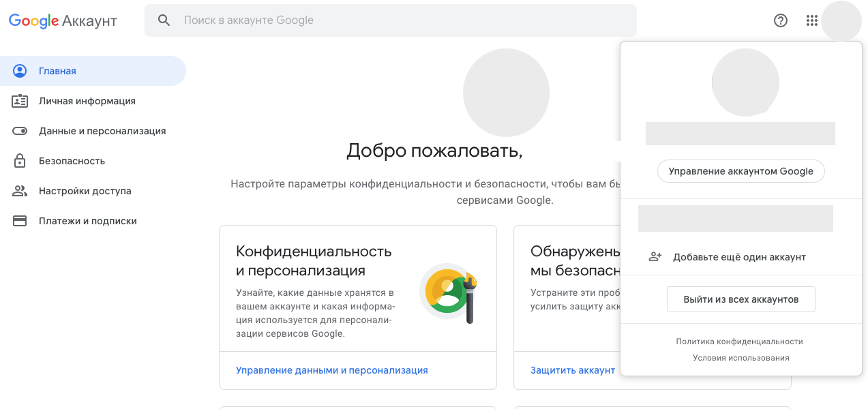Open Управление данными и персонализация link
This screenshot has width=868, height=409.
point(331,370)
